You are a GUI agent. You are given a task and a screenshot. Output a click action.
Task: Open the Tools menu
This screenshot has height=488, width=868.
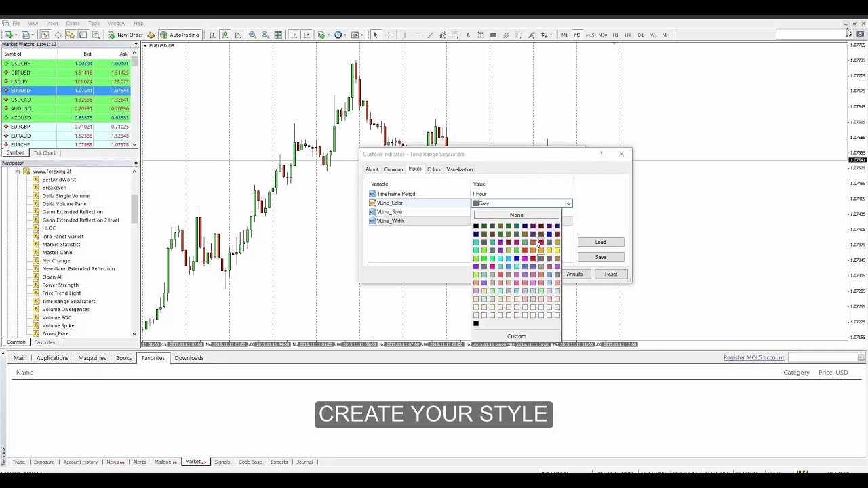point(94,23)
